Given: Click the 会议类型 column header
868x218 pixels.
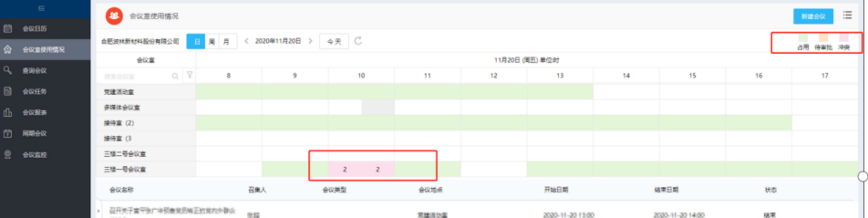Looking at the screenshot, I should tap(335, 190).
